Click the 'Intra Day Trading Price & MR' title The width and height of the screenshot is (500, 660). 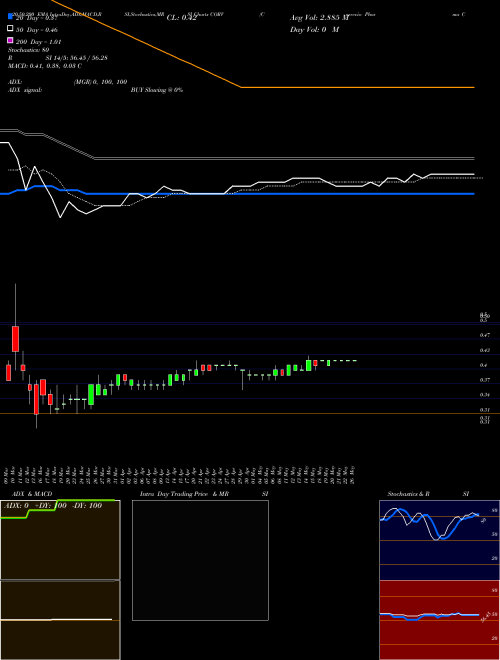(x=184, y=494)
